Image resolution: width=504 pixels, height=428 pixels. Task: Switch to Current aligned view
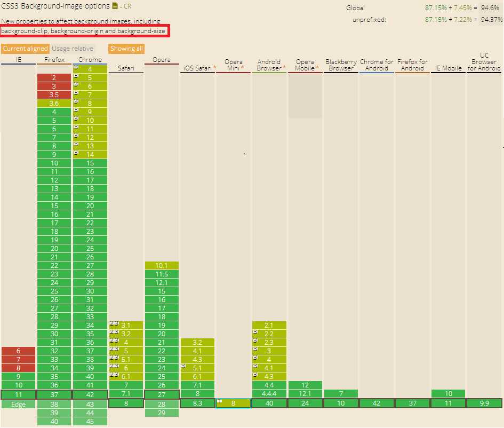(x=26, y=49)
